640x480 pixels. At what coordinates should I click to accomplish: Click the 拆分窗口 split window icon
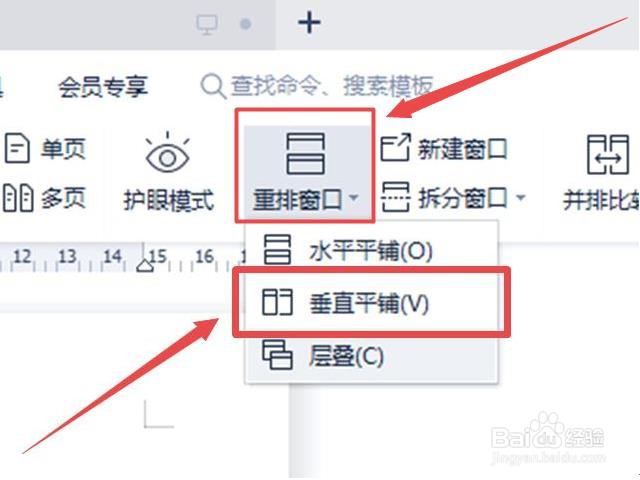[x=395, y=198]
